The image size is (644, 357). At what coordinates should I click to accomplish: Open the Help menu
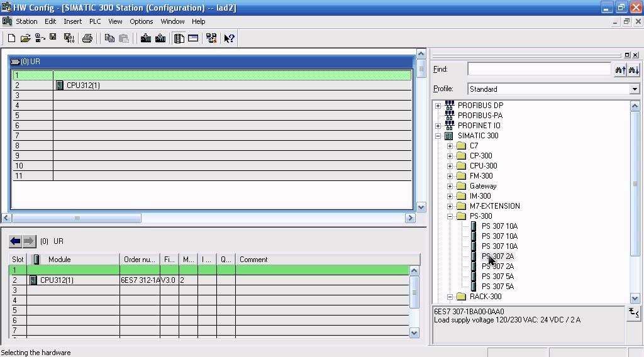click(x=198, y=21)
